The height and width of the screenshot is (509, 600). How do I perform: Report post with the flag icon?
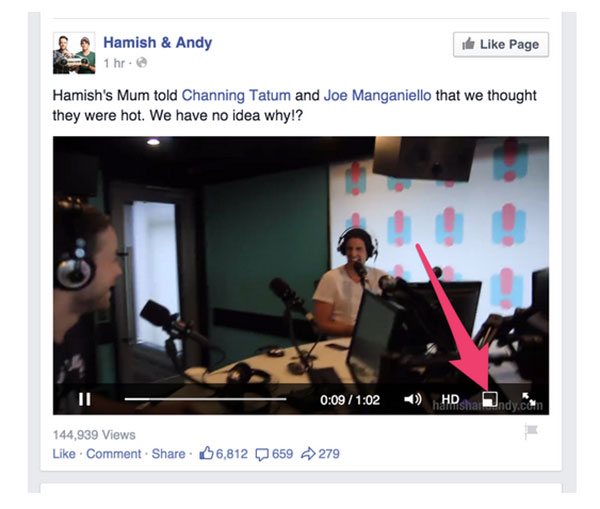point(531,431)
